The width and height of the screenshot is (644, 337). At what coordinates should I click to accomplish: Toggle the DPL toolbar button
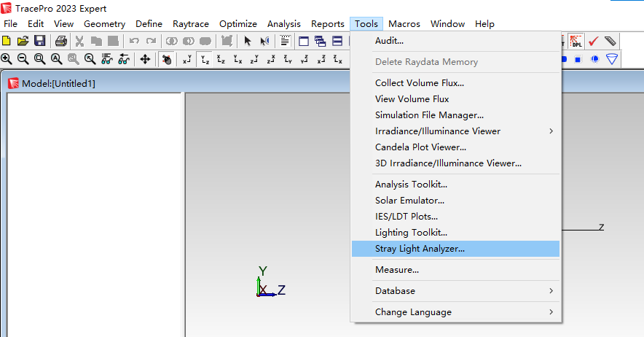point(576,41)
